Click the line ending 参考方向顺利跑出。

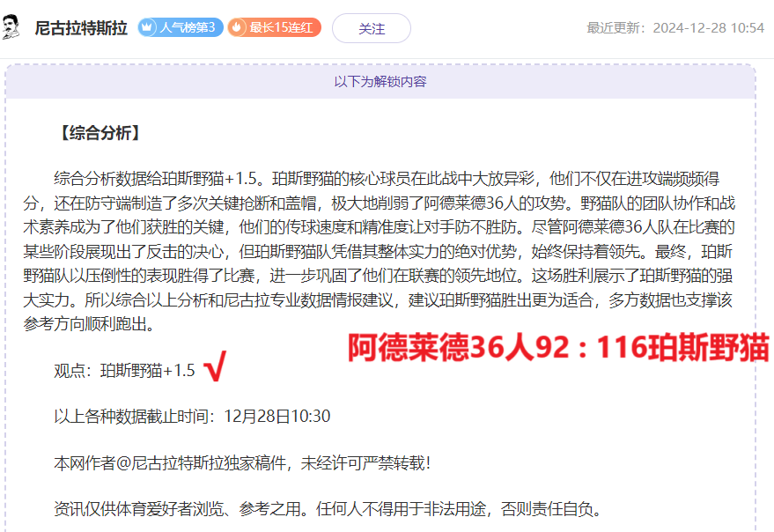(x=89, y=324)
